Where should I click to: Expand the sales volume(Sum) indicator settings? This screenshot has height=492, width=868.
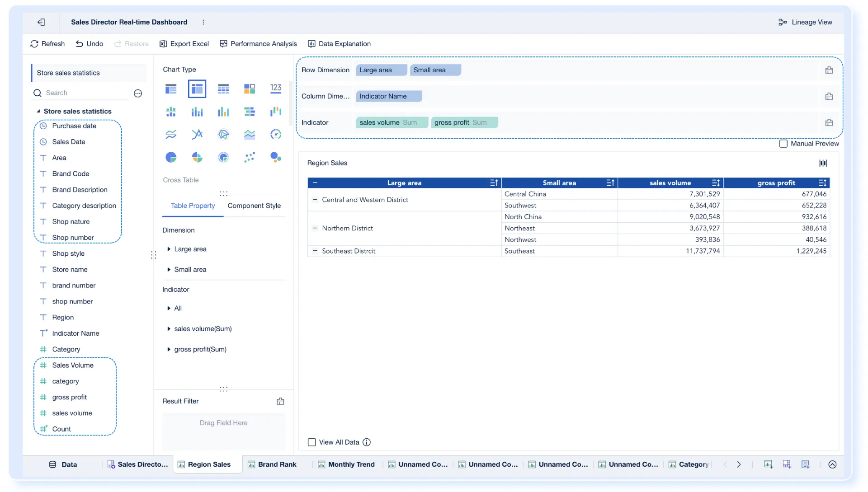point(169,329)
